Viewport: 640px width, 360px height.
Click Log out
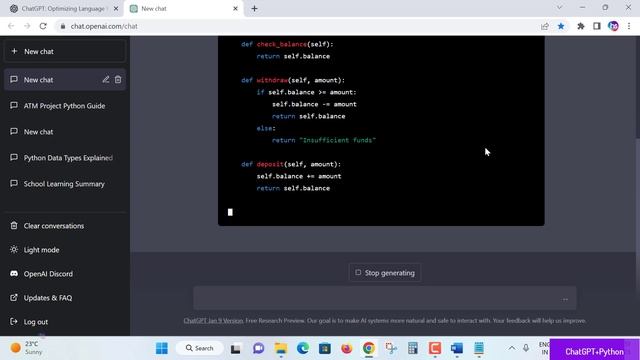[x=65, y=322]
